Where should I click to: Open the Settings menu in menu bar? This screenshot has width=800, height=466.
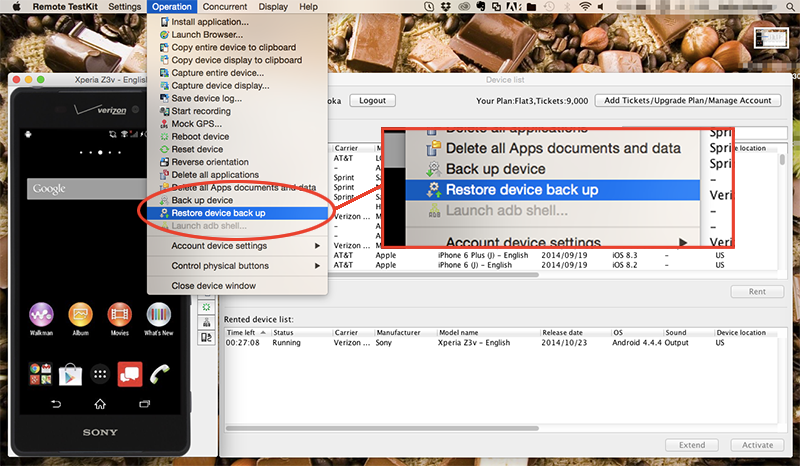124,7
